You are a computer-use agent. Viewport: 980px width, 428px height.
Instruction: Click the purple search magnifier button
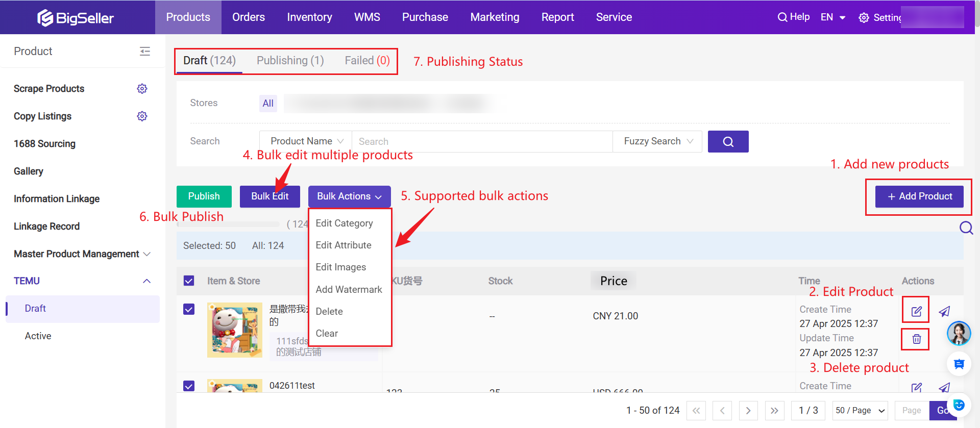(728, 141)
